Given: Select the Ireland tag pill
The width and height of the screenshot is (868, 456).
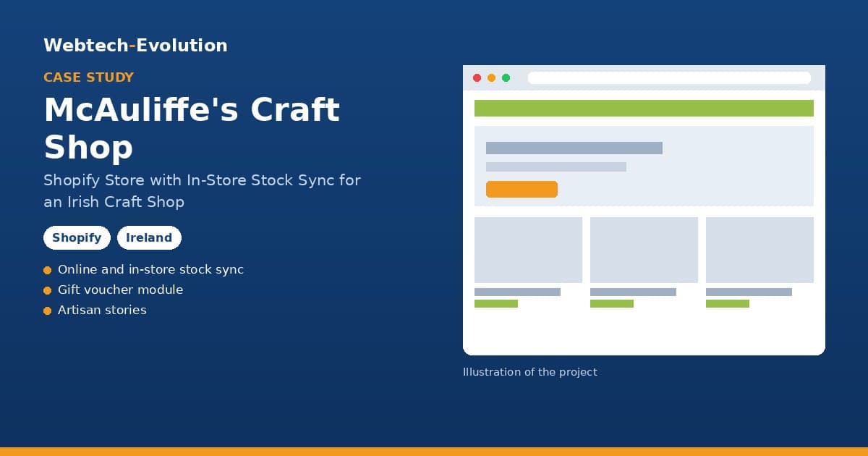Looking at the screenshot, I should [149, 237].
